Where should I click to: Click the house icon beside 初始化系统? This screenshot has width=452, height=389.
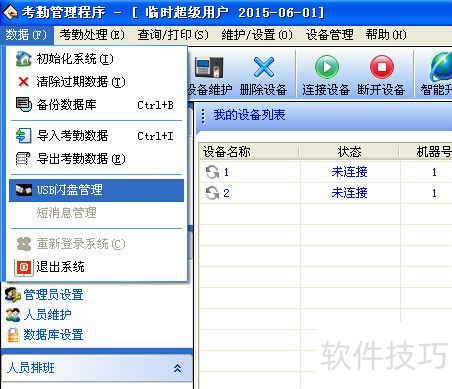click(x=24, y=58)
